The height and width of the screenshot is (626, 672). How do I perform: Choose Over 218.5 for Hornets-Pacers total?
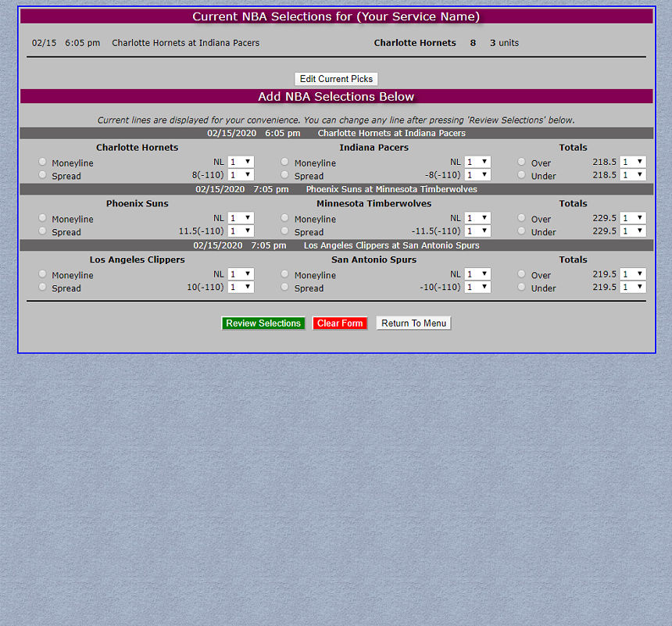(521, 162)
